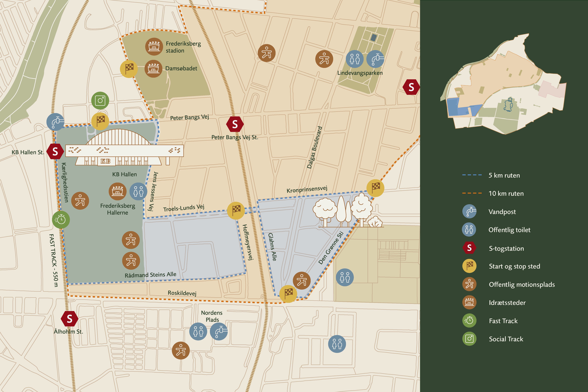This screenshot has width=588, height=392.
Task: Click the exercise spot icon just above Rådmand Steins Alle
Action: tap(131, 261)
